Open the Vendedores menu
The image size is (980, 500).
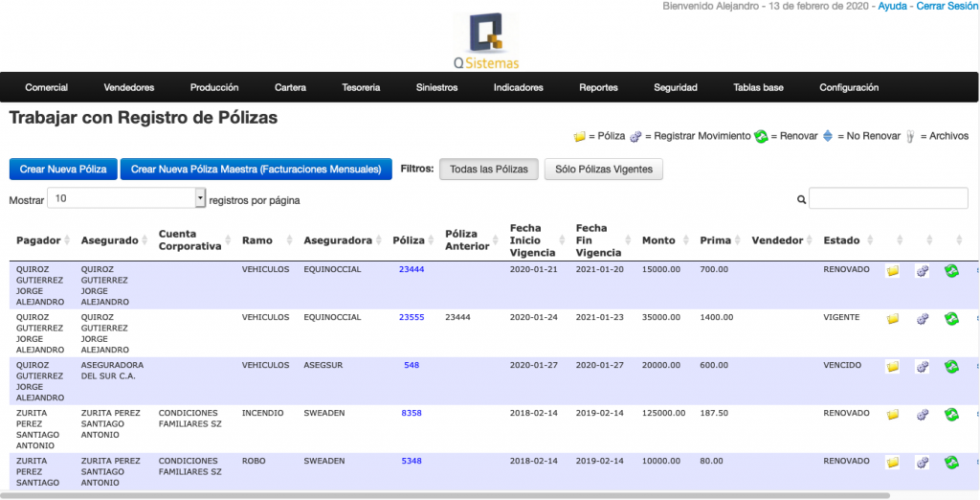pos(129,87)
